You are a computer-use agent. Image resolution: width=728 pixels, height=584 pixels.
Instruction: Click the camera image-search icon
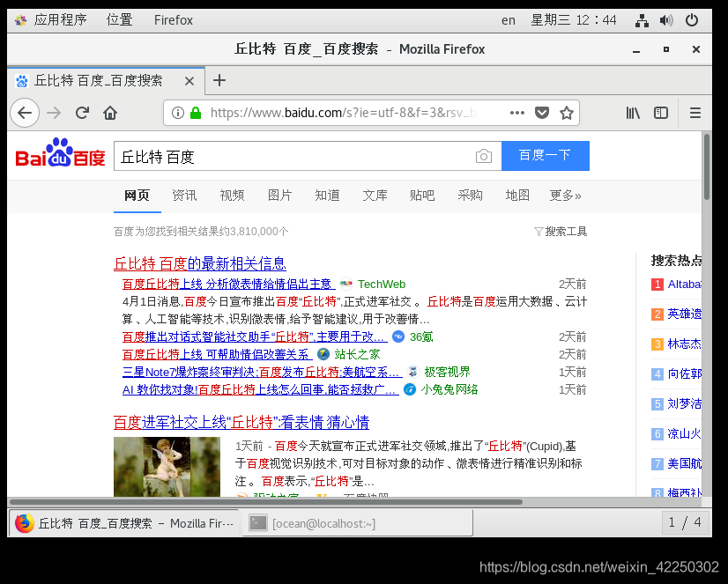point(483,156)
